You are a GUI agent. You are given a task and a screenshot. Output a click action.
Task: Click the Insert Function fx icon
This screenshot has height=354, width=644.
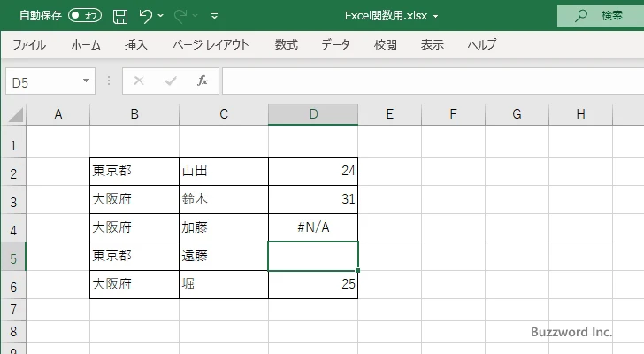(203, 81)
